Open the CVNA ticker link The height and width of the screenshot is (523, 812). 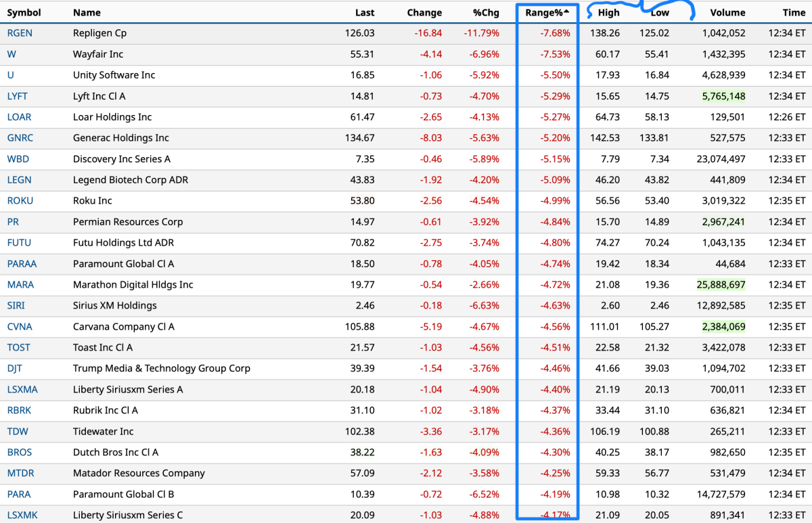point(20,327)
